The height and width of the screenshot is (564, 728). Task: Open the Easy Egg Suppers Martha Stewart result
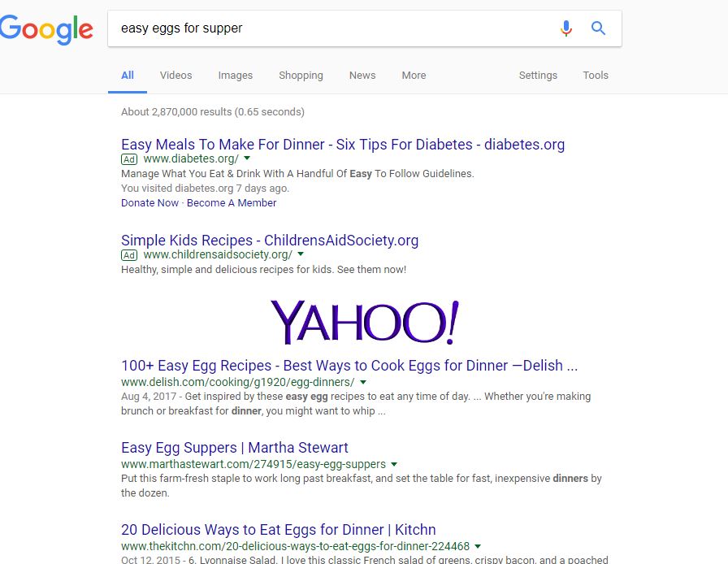click(235, 448)
